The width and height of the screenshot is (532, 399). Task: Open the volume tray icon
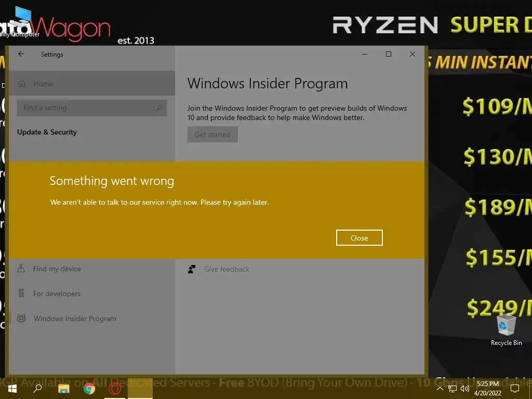[465, 389]
